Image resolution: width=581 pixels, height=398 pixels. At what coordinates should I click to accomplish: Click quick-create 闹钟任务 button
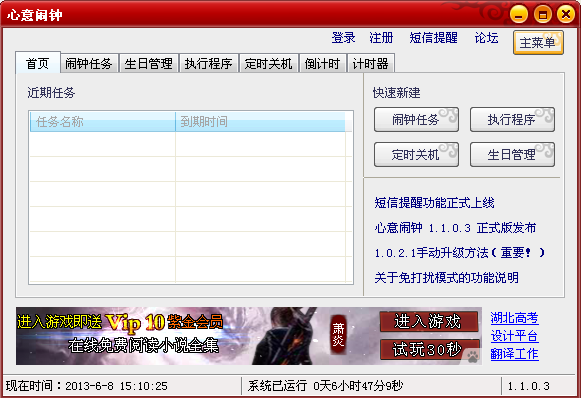pyautogui.click(x=416, y=120)
